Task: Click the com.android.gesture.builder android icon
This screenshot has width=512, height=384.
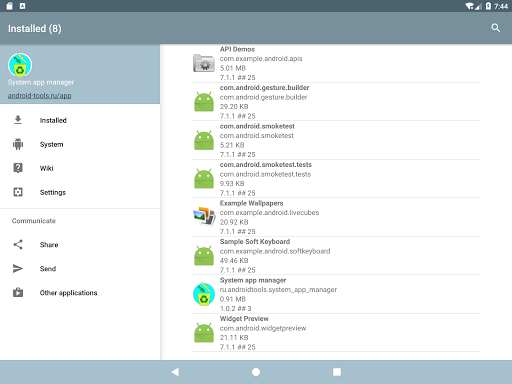Action: coord(204,101)
